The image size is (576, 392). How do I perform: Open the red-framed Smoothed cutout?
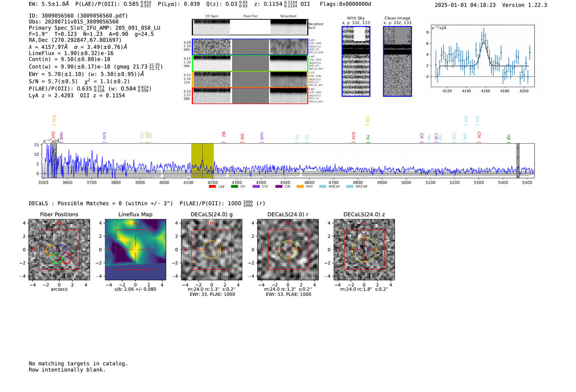click(288, 96)
